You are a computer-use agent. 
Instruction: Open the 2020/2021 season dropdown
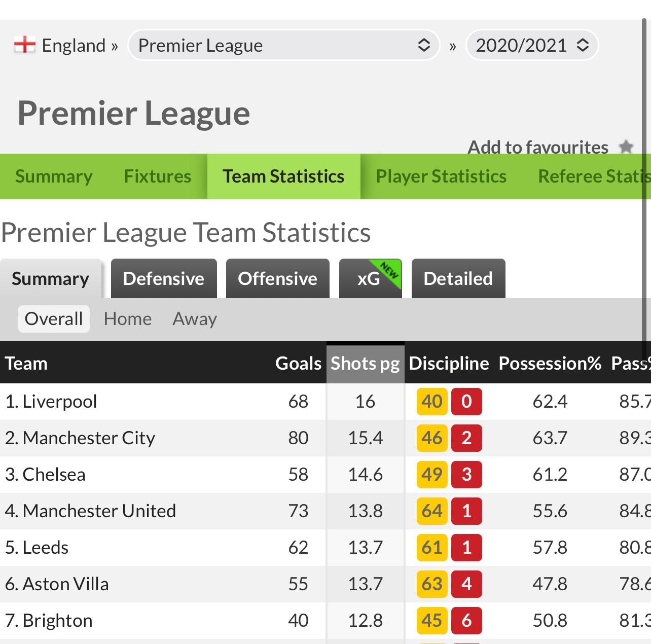point(532,45)
